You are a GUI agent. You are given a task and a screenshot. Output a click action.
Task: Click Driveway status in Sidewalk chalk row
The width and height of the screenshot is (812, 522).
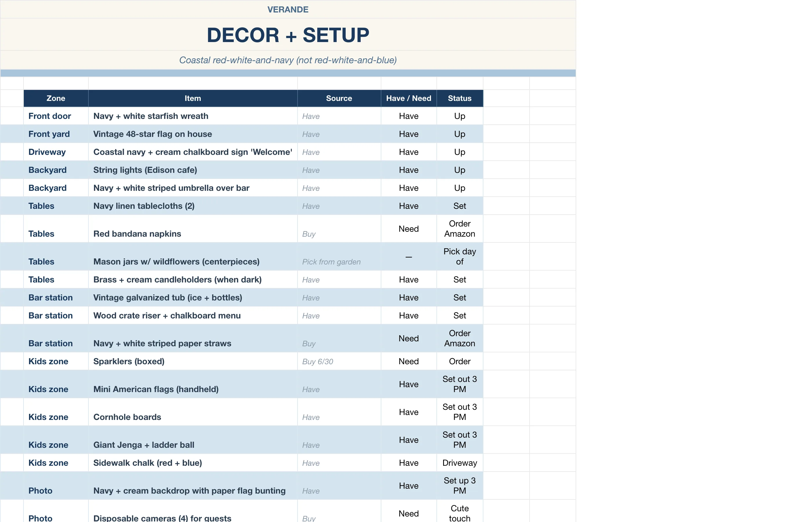tap(460, 463)
